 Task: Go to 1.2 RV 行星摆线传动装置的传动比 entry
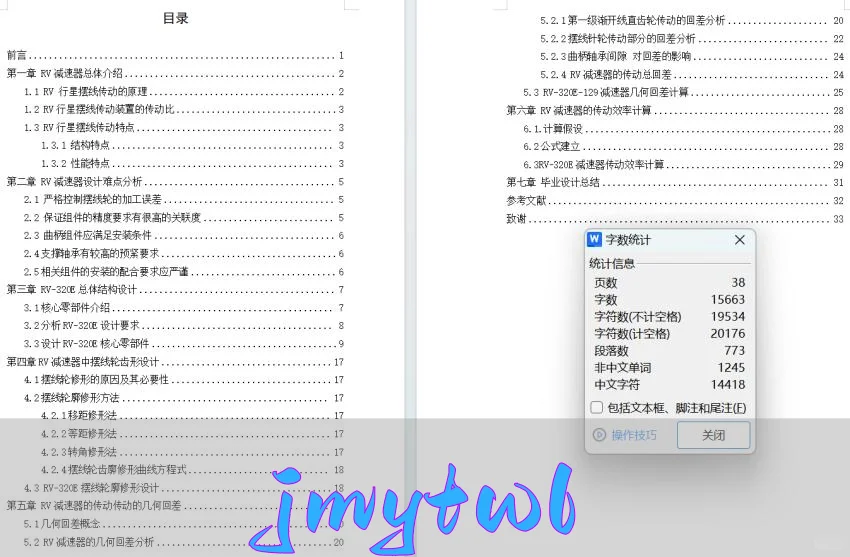(x=184, y=109)
